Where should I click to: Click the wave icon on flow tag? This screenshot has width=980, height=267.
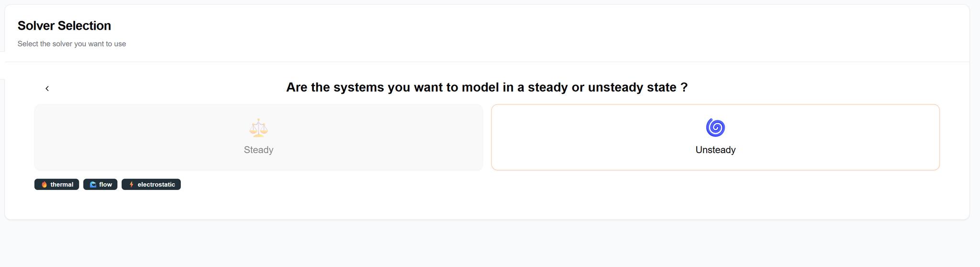pyautogui.click(x=93, y=185)
